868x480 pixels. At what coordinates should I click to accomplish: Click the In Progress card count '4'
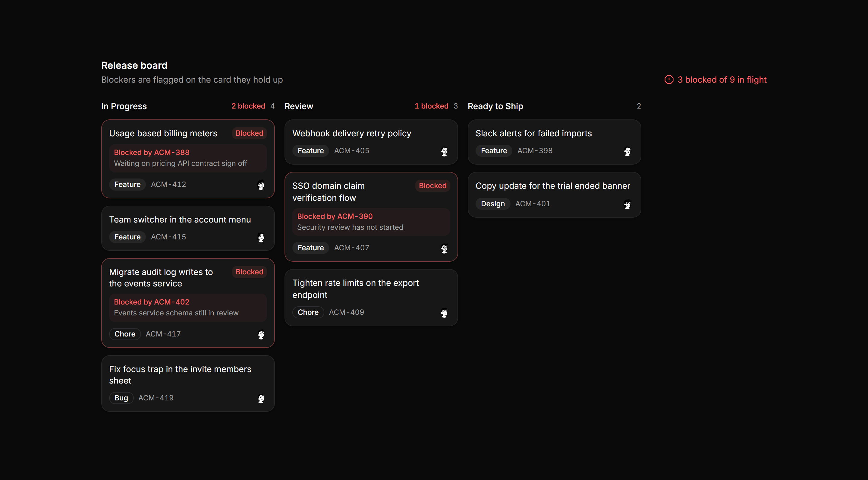[x=272, y=106]
